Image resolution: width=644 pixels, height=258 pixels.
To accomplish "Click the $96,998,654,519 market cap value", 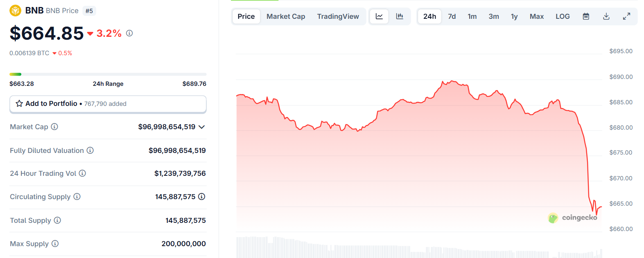I will coord(167,127).
